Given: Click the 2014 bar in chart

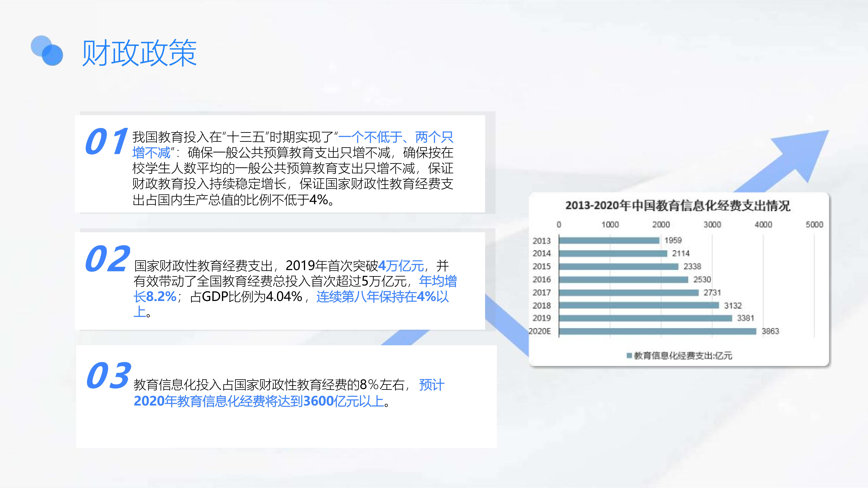Looking at the screenshot, I should tap(613, 254).
